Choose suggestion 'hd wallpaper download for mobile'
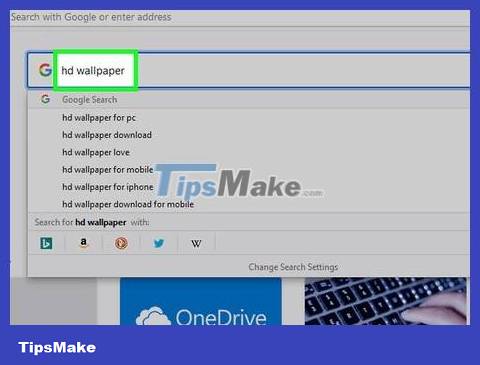The width and height of the screenshot is (480, 365). (249, 204)
